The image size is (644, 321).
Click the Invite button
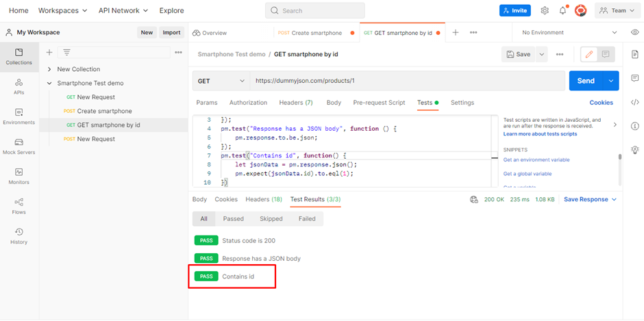(x=515, y=11)
